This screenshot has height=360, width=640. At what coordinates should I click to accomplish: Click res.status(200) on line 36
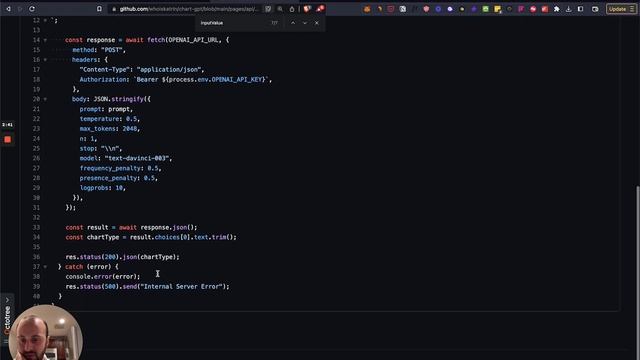(x=91, y=257)
